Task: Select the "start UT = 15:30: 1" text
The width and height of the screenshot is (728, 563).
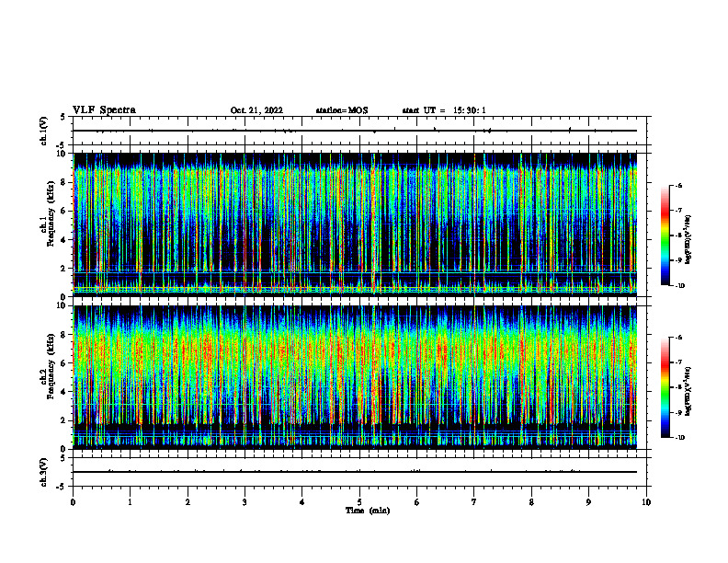Action: (444, 110)
